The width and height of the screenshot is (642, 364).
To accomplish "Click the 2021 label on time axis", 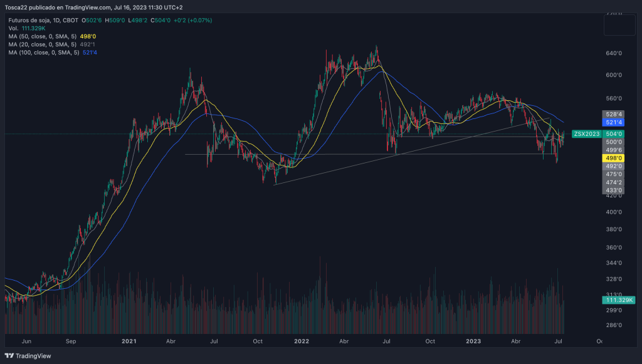I will coord(129,341).
